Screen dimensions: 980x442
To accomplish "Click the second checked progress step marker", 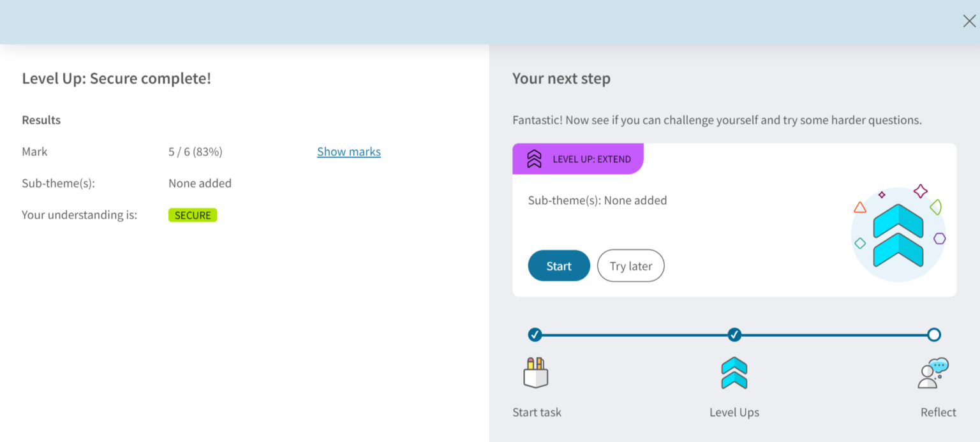I will [734, 334].
